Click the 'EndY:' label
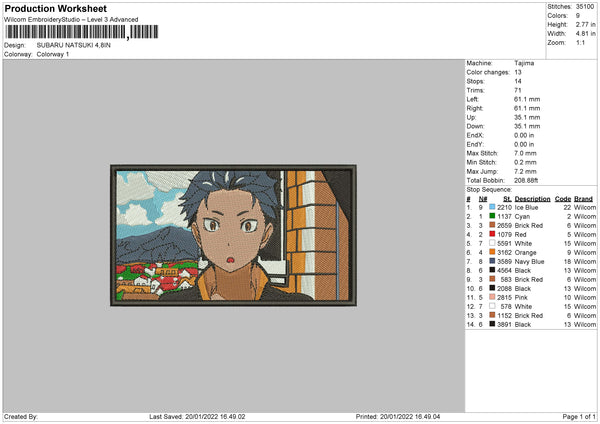 (x=475, y=144)
